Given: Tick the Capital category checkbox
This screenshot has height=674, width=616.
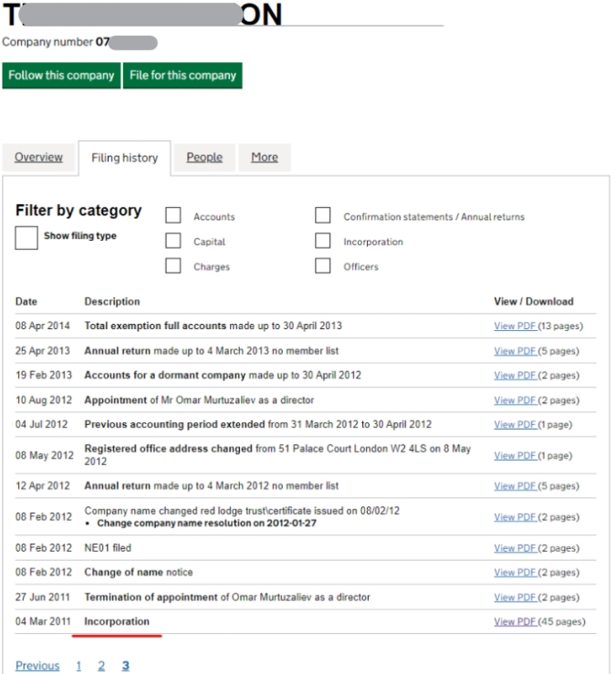Looking at the screenshot, I should click(x=172, y=241).
